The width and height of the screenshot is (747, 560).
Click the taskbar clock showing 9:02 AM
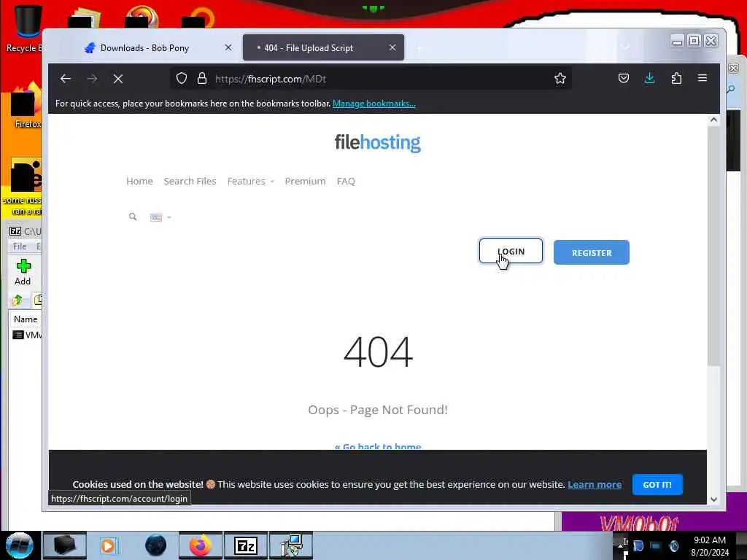[x=710, y=545]
